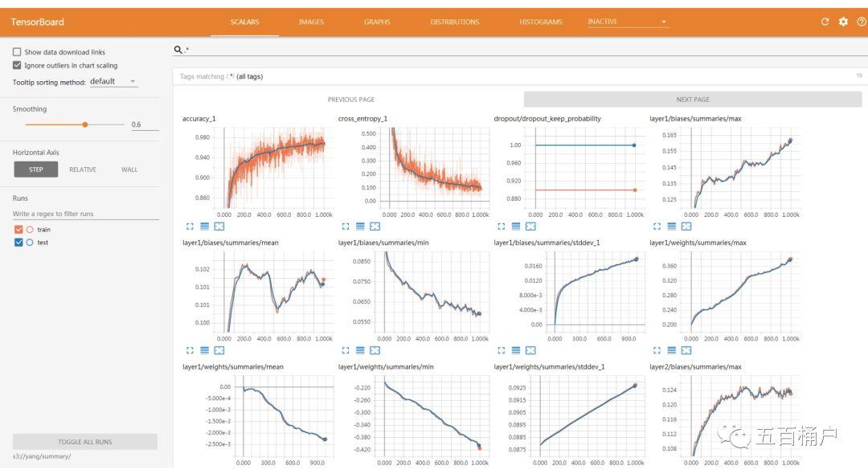Screen dimensions: 868x474
Task: Open Tooltip sorting method dropdown
Action: point(113,81)
